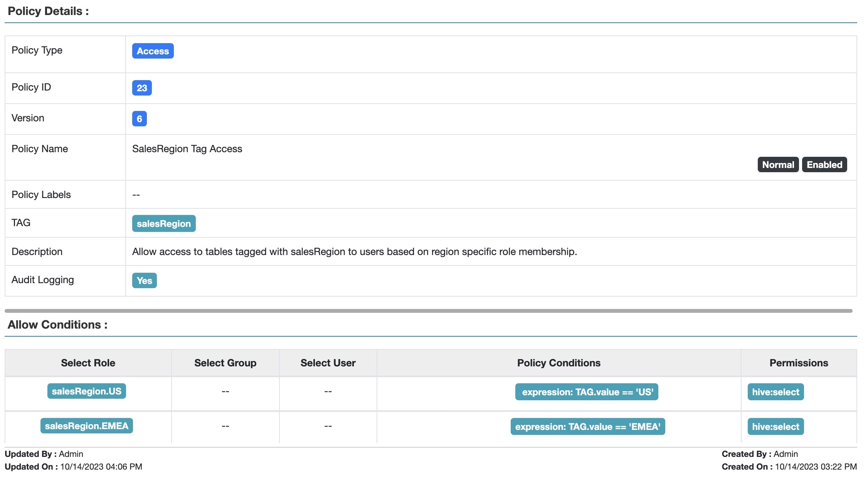This screenshot has width=868, height=480.
Task: Click the expression TAG.value == 'US' condition
Action: pyautogui.click(x=587, y=392)
